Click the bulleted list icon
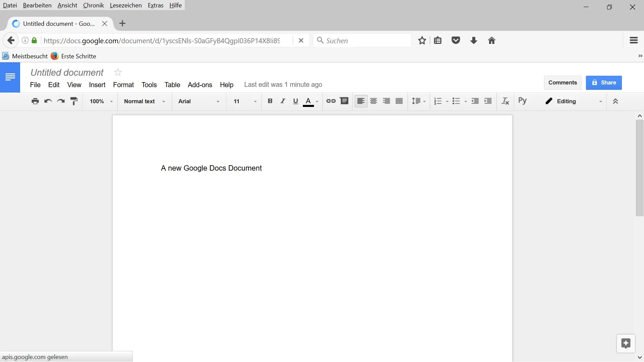Viewport: 644px width, 362px height. click(455, 101)
